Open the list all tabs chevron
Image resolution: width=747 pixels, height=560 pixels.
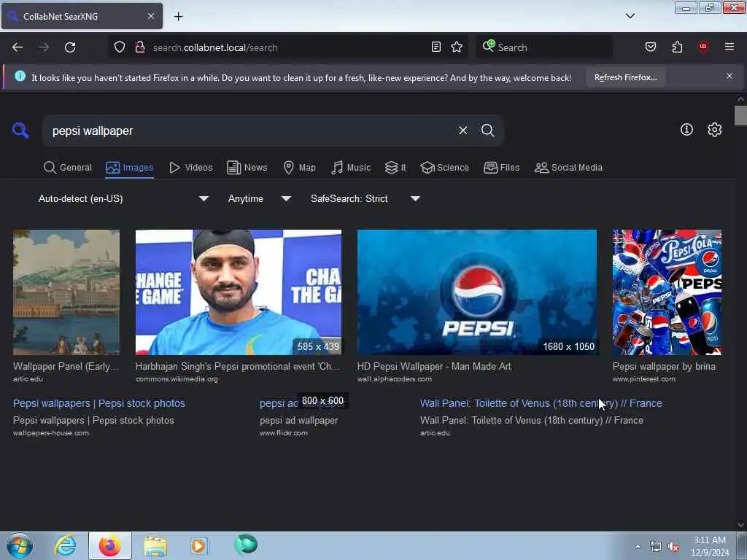pyautogui.click(x=630, y=16)
